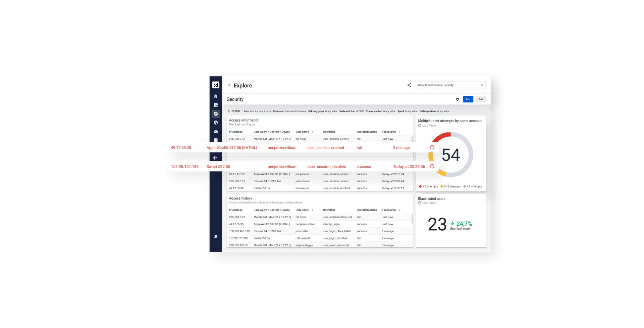Go back using the arrow beside Explore
Viewport: 644px width, 328px height.
click(x=229, y=85)
